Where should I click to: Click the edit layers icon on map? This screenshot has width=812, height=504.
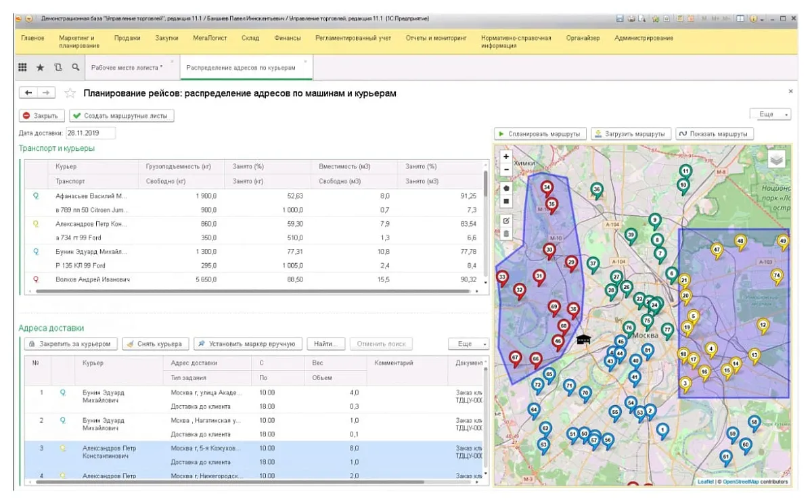click(506, 220)
